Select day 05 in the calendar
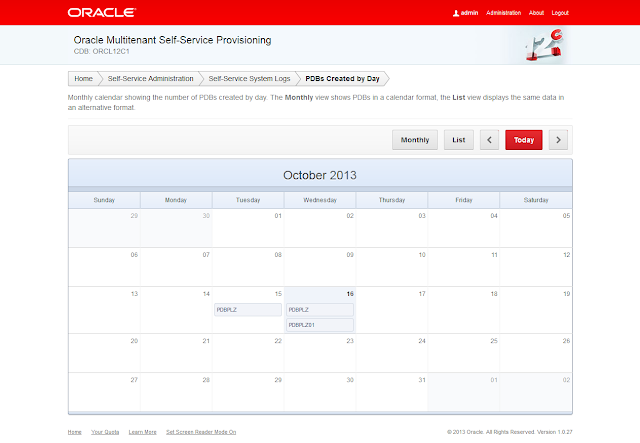 [x=536, y=228]
